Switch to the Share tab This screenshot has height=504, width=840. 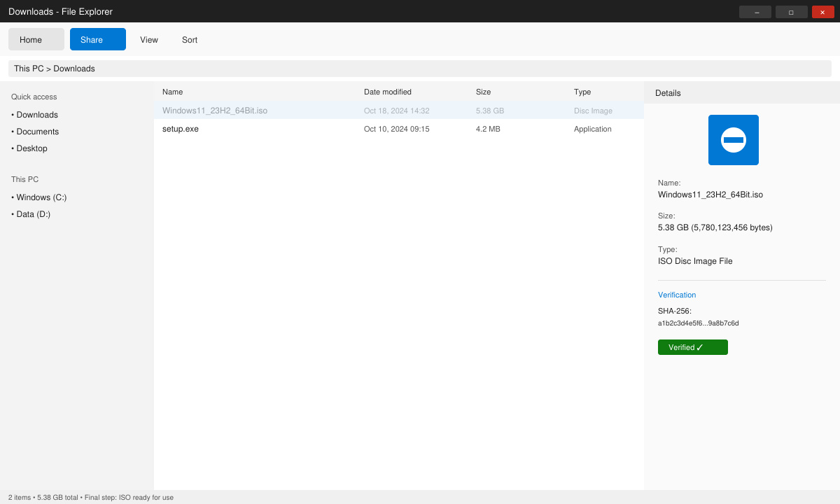coord(98,39)
